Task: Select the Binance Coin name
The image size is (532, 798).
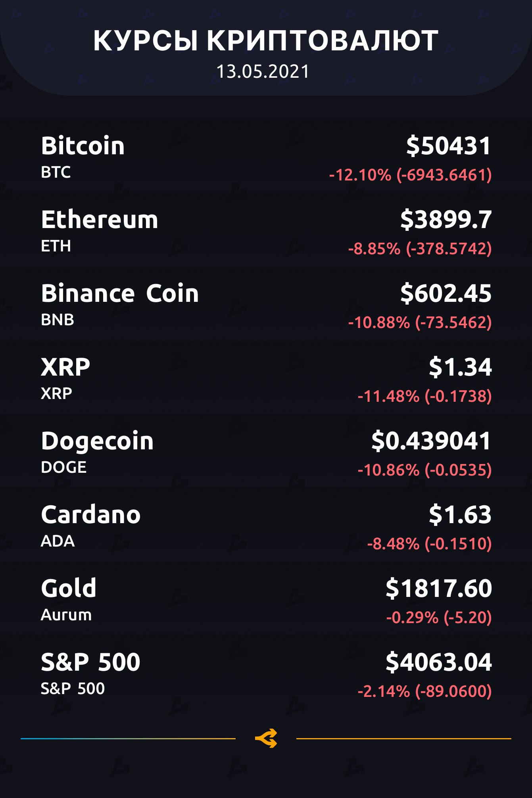Action: pos(120,293)
